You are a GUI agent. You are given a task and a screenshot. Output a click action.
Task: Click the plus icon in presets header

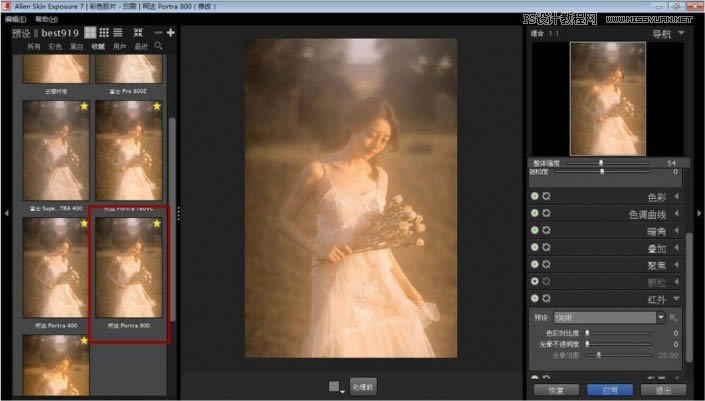pos(171,33)
